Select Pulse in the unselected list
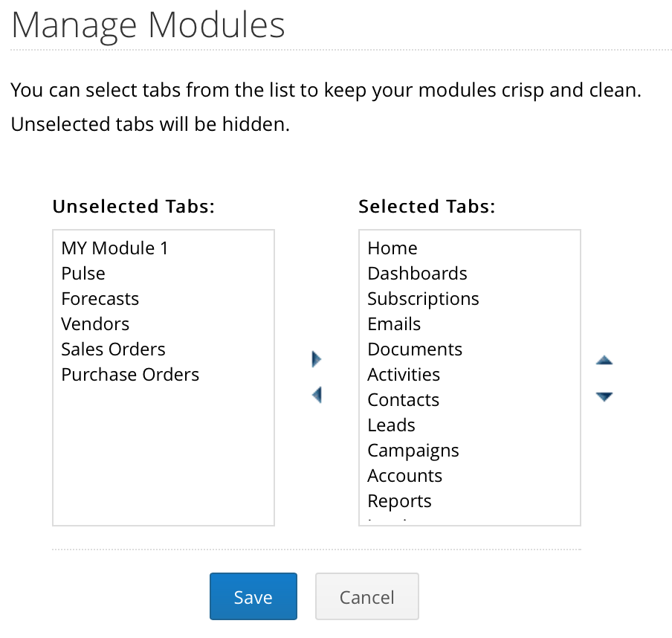Screen dimensions: 672x638 [x=83, y=274]
